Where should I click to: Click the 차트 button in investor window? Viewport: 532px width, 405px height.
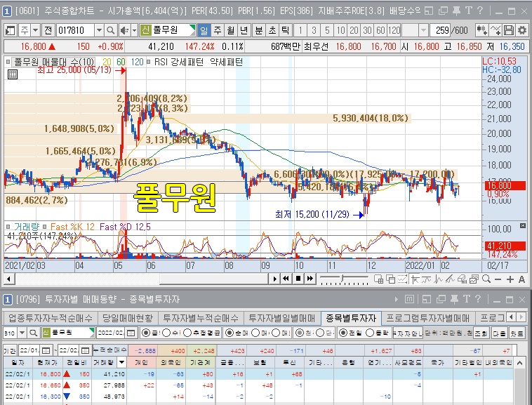[x=517, y=333]
